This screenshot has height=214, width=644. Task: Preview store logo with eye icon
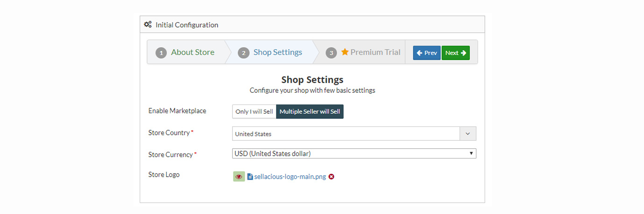(x=239, y=177)
